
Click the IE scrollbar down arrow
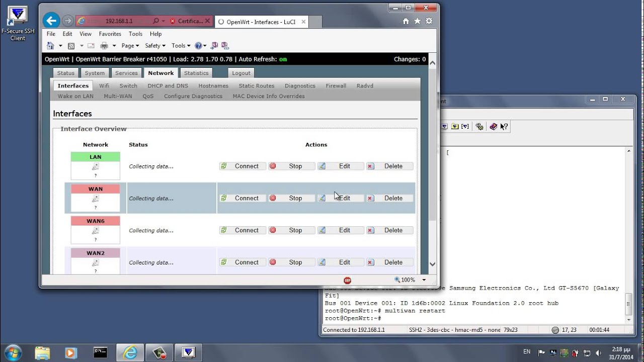(x=432, y=264)
